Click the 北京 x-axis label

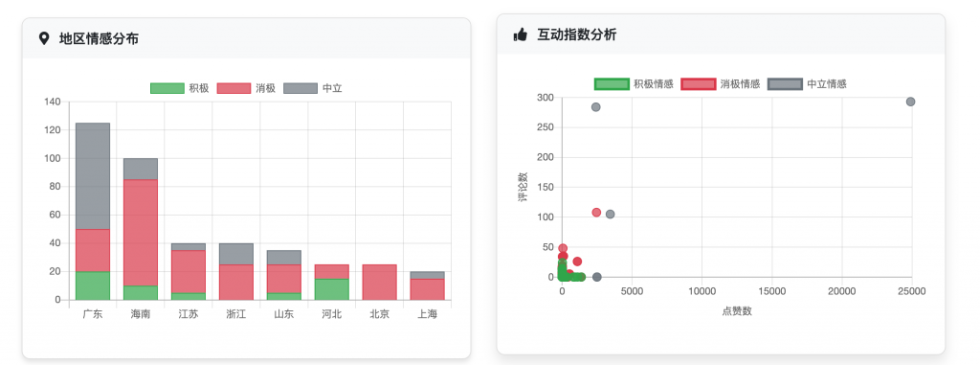coord(380,314)
